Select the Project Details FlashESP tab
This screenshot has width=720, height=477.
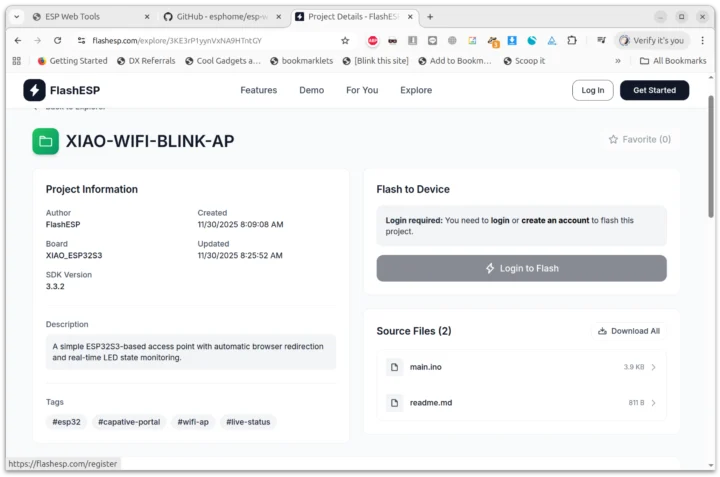[x=353, y=17]
